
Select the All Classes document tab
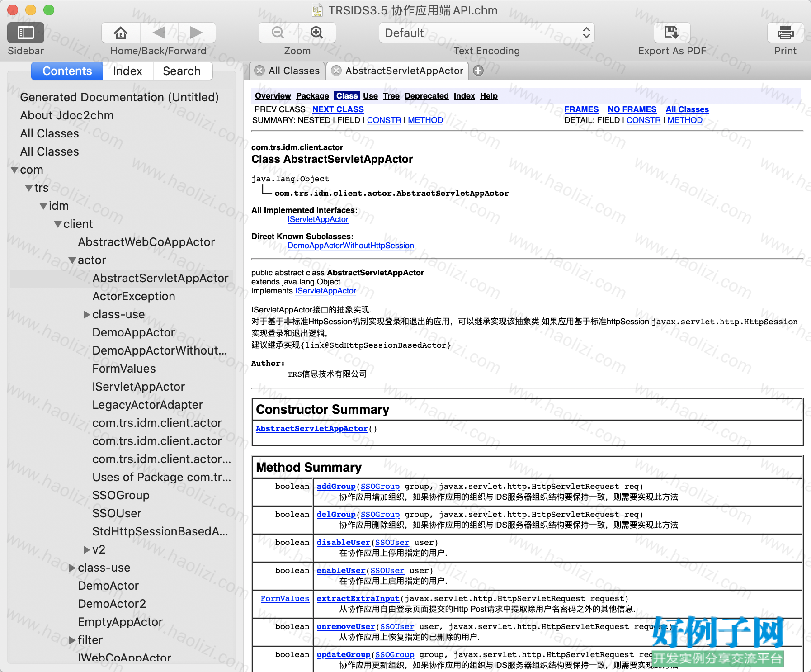click(x=287, y=71)
